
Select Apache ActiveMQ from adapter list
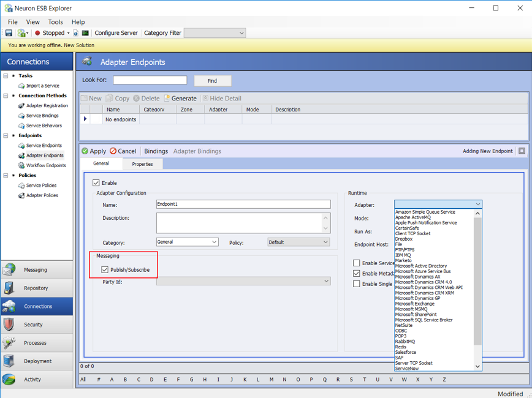point(413,217)
